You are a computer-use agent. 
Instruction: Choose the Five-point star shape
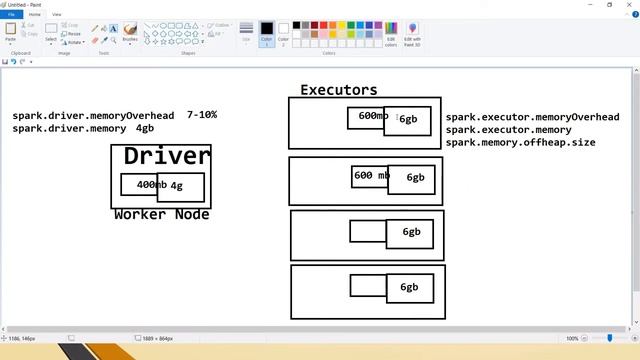pyautogui.click(x=163, y=42)
